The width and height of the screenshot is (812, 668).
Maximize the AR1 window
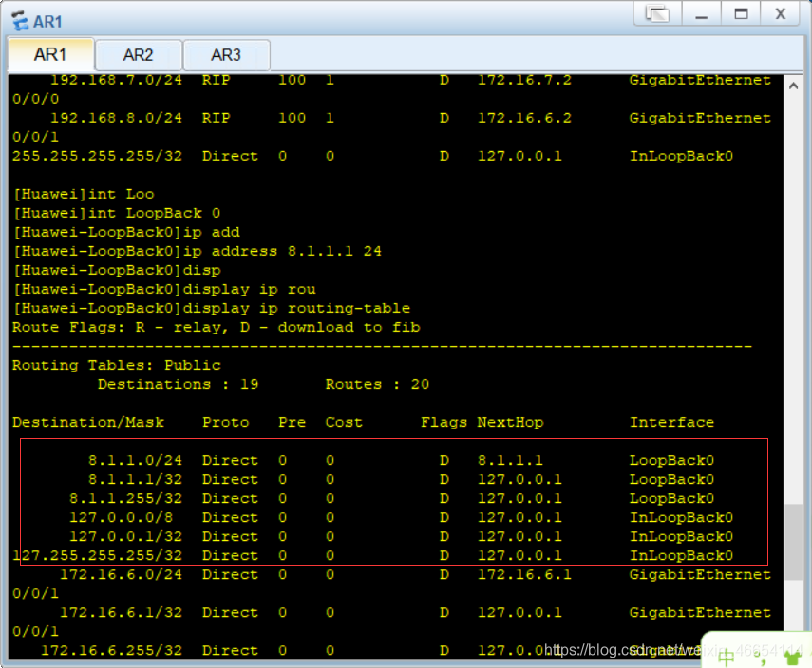(741, 13)
